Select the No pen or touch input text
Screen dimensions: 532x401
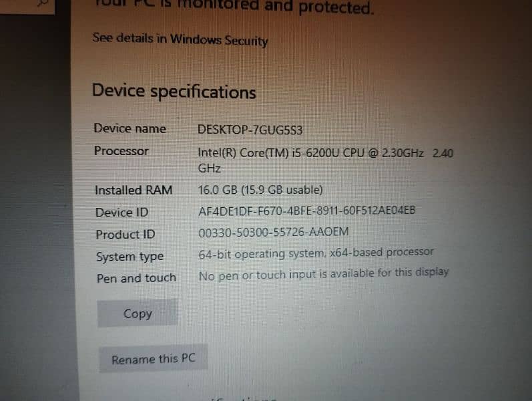(x=324, y=274)
